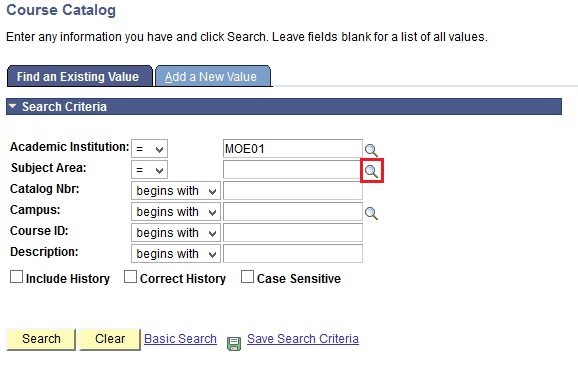Collapse the Search Criteria section triangle
This screenshot has width=578, height=368.
click(x=13, y=106)
